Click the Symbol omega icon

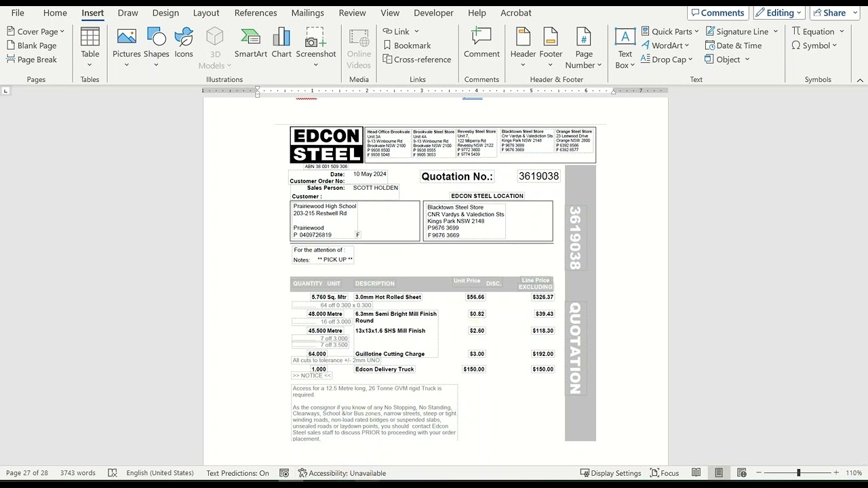tap(796, 45)
